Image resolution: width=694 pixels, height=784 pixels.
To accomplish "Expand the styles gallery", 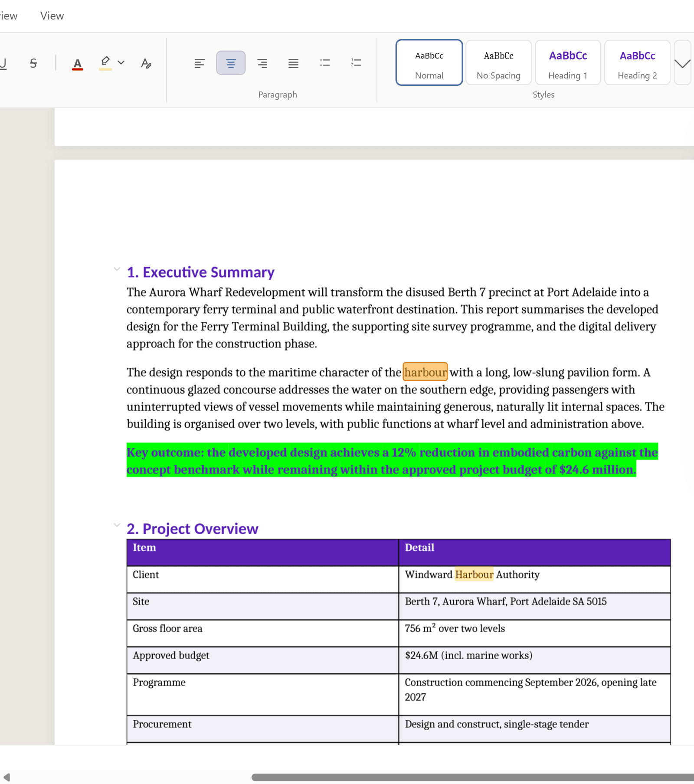I will (x=683, y=63).
